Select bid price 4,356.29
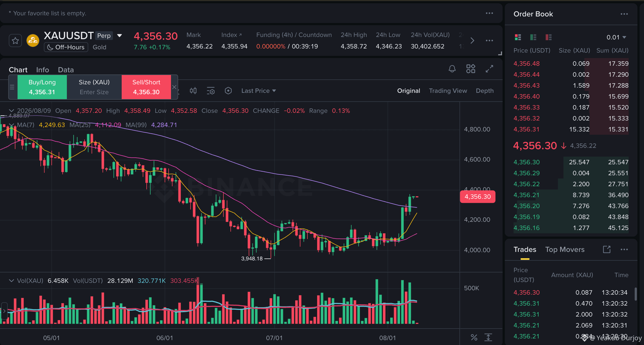Image resolution: width=644 pixels, height=345 pixels. 526,173
